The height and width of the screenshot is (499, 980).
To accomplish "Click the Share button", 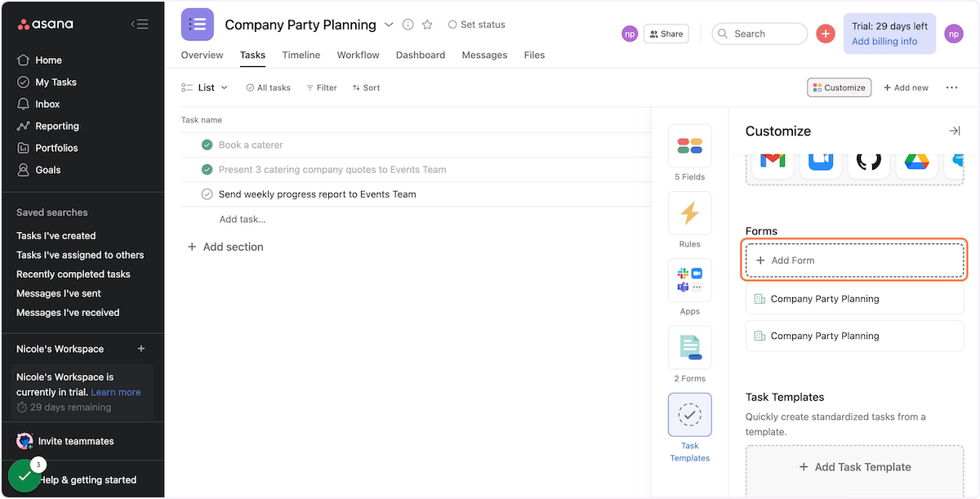I will pyautogui.click(x=666, y=33).
